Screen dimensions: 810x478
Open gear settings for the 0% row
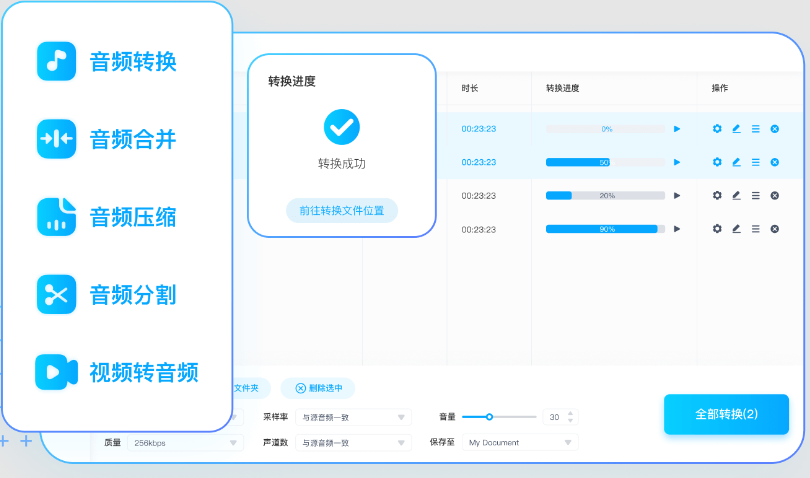(717, 129)
